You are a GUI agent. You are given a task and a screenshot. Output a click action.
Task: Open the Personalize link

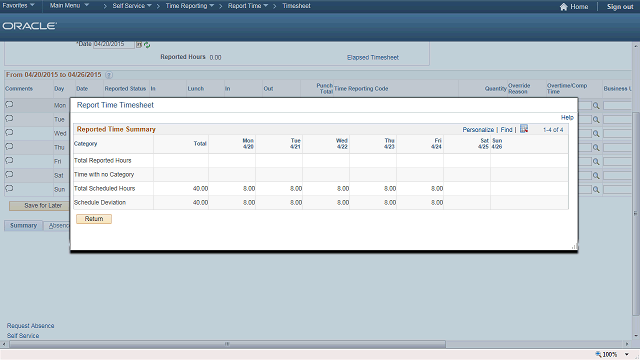(478, 129)
